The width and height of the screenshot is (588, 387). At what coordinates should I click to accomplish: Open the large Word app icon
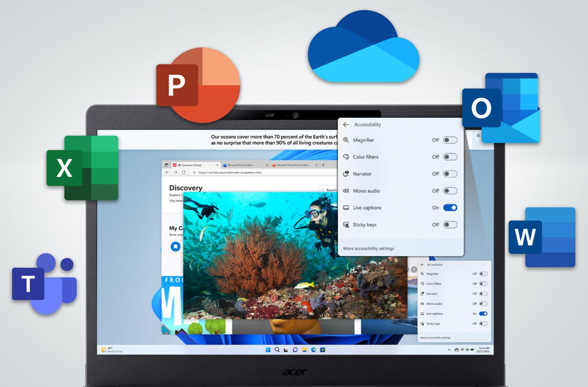(542, 237)
